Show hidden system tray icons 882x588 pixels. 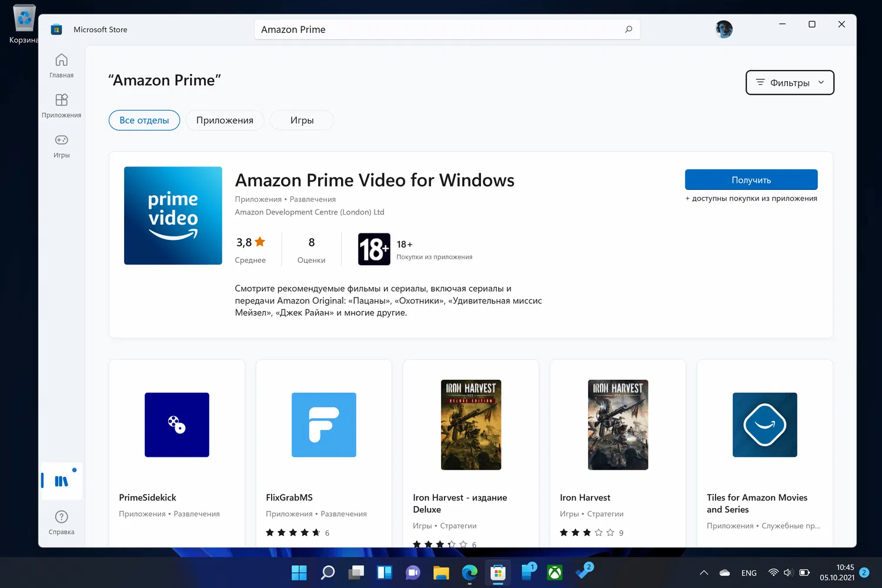704,573
